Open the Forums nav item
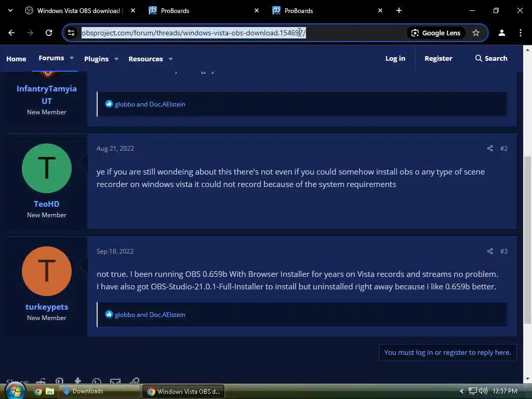This screenshot has width=532, height=399. coord(51,58)
